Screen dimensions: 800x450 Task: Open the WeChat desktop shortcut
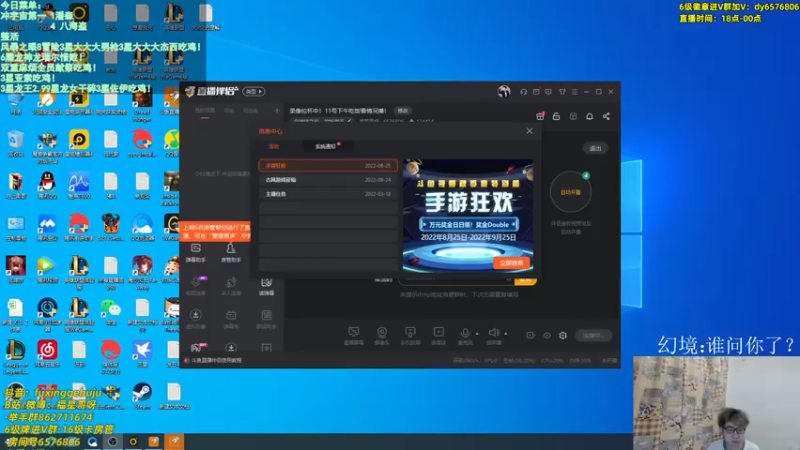pyautogui.click(x=111, y=311)
